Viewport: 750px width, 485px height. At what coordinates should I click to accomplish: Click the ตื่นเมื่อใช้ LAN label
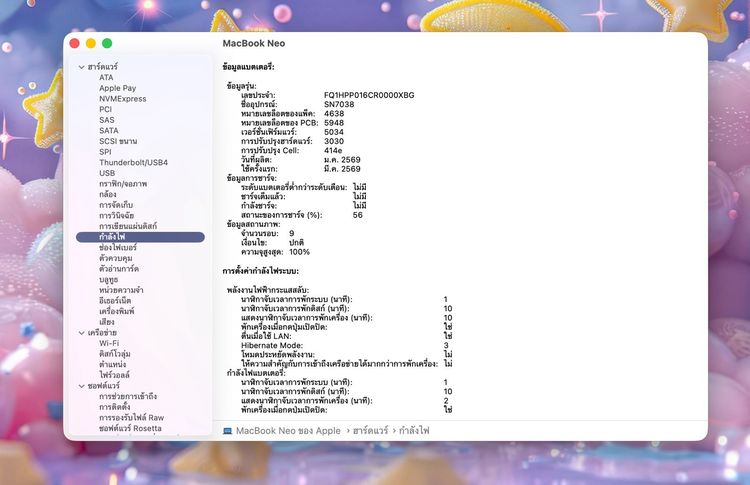point(266,336)
